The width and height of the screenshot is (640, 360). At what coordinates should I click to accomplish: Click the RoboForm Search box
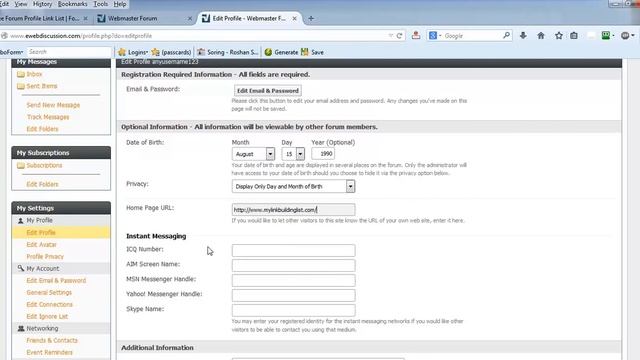[69, 52]
